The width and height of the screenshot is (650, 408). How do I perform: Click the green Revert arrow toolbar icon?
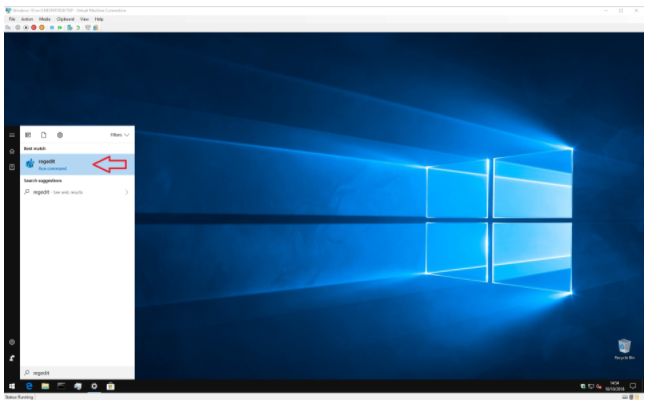coord(78,27)
